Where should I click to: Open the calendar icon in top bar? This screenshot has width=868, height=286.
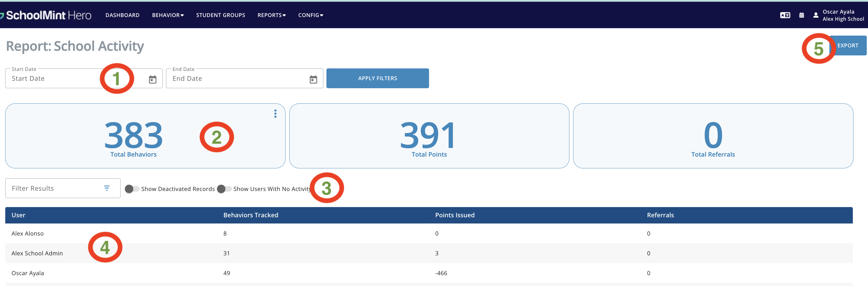click(x=802, y=15)
